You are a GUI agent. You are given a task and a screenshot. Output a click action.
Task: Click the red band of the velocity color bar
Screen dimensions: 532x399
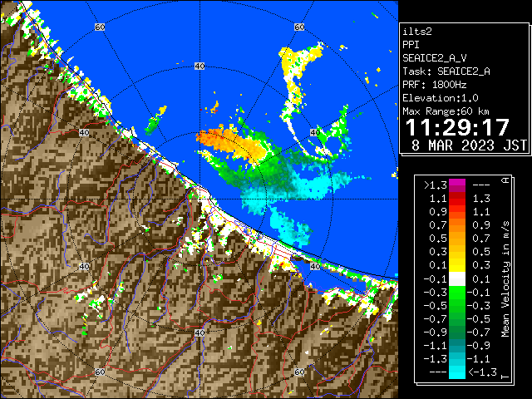(x=457, y=199)
